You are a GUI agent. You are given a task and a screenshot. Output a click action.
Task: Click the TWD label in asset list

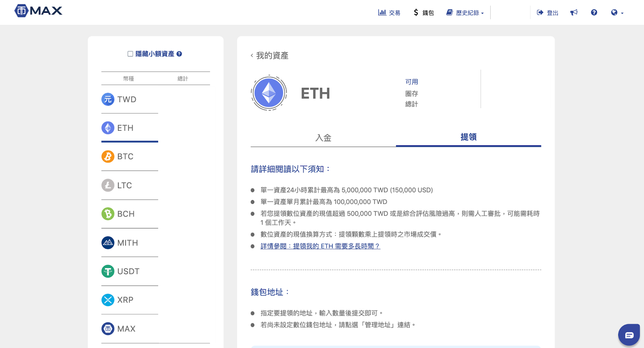(127, 99)
